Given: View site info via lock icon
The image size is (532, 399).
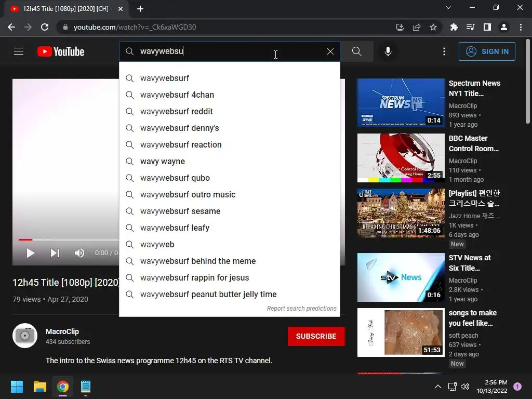Looking at the screenshot, I should pos(65,27).
